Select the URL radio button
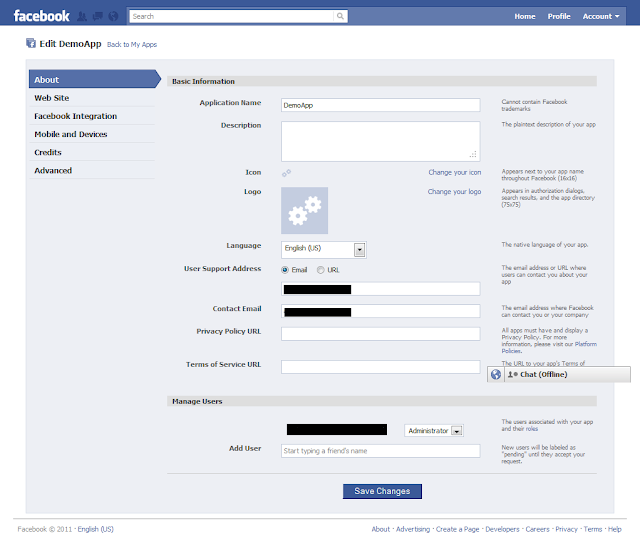Screen dimensions: 640x556 coord(321,270)
